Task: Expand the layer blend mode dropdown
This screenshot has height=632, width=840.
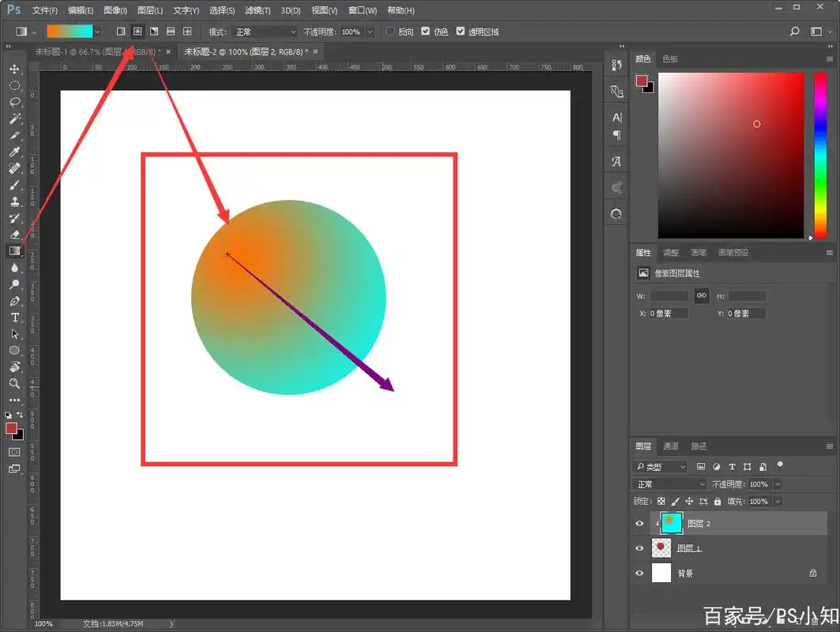Action: (669, 484)
